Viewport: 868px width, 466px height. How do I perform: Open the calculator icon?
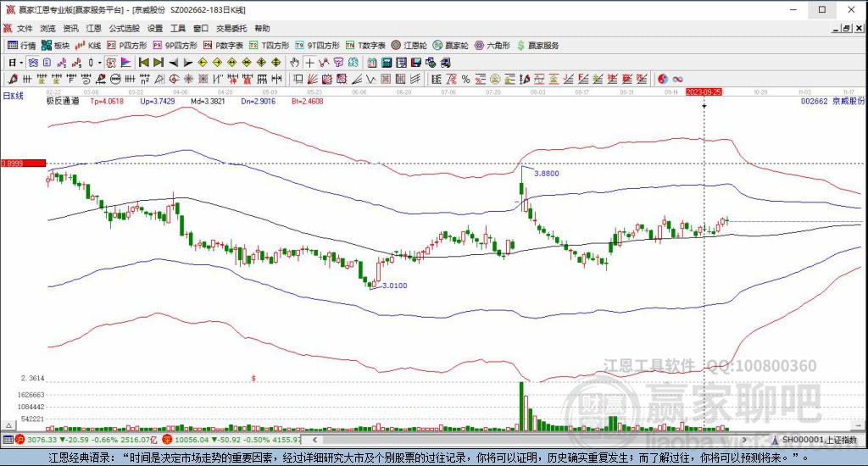[387, 63]
